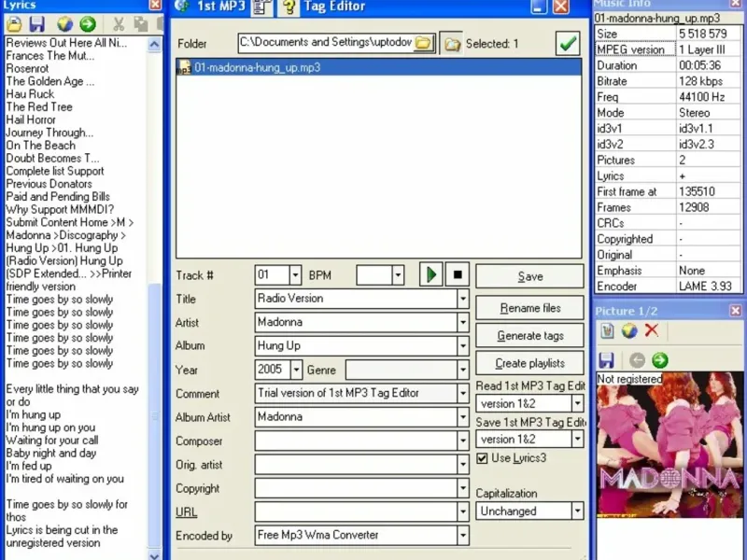Close the Picture panel
Viewport: 747px width, 560px height.
736,311
